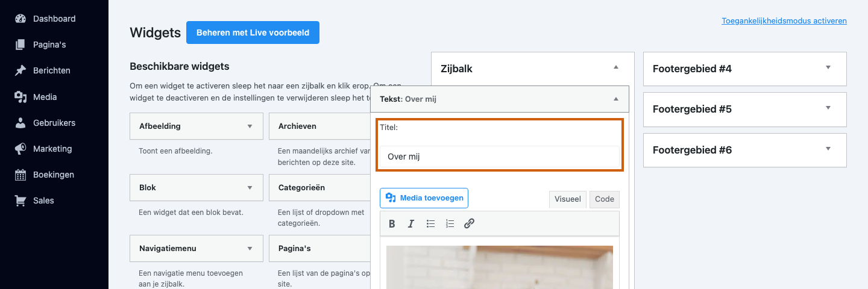868x289 pixels.
Task: Open the Afbeelding widget dropdown
Action: 250,126
